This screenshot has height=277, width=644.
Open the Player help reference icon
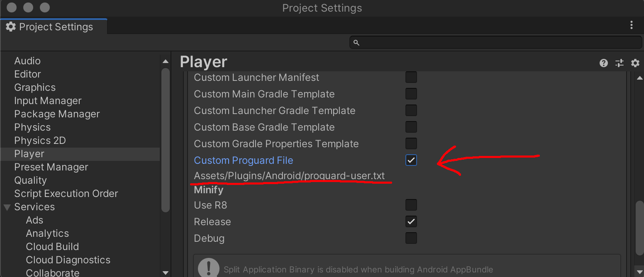coord(604,63)
